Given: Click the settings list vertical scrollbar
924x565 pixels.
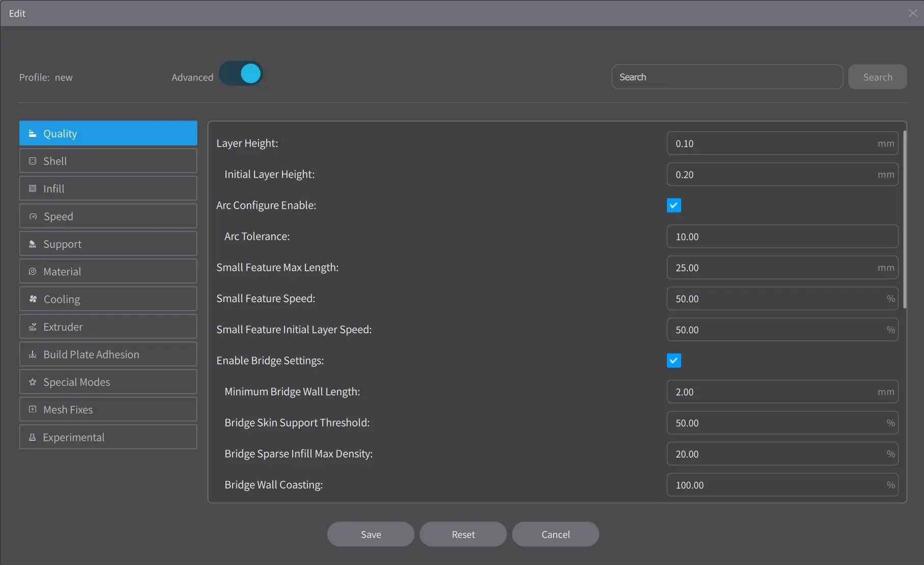Looking at the screenshot, I should pos(905,220).
